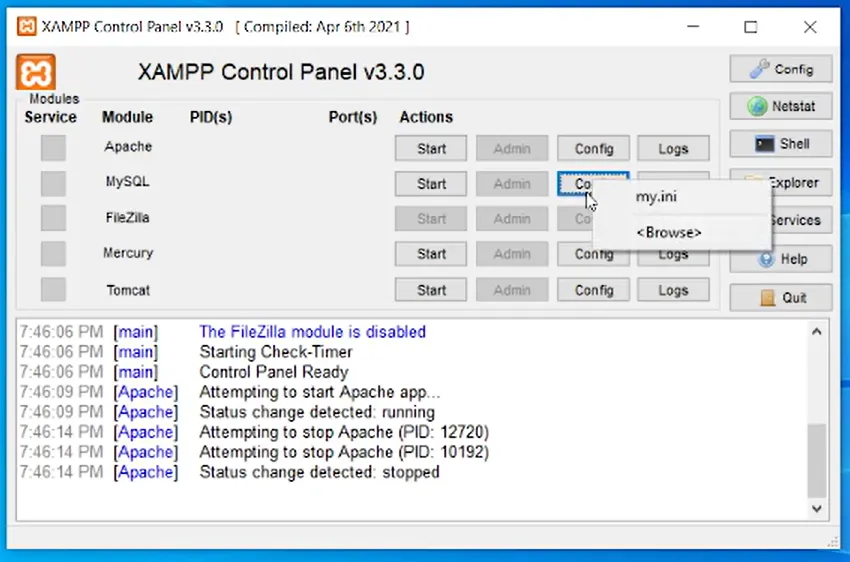Screen dimensions: 850x562
Task: Click the log panel scrollbar thumb
Action: pyautogui.click(x=817, y=460)
